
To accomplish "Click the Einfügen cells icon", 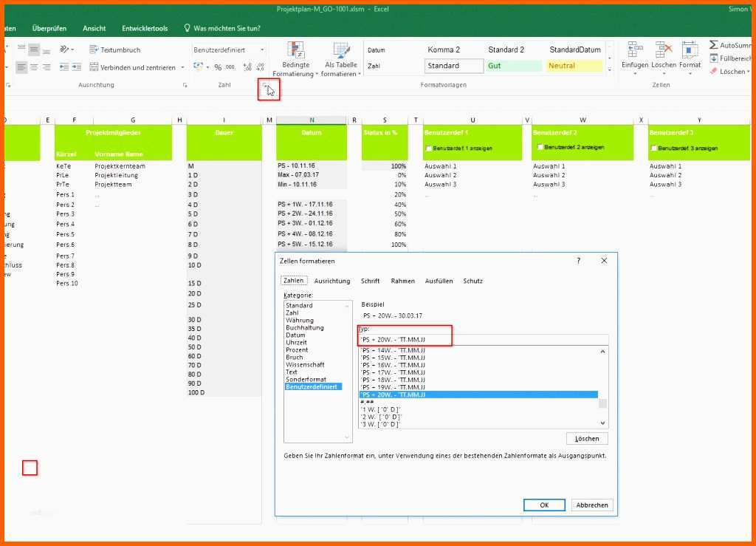I will pos(635,50).
